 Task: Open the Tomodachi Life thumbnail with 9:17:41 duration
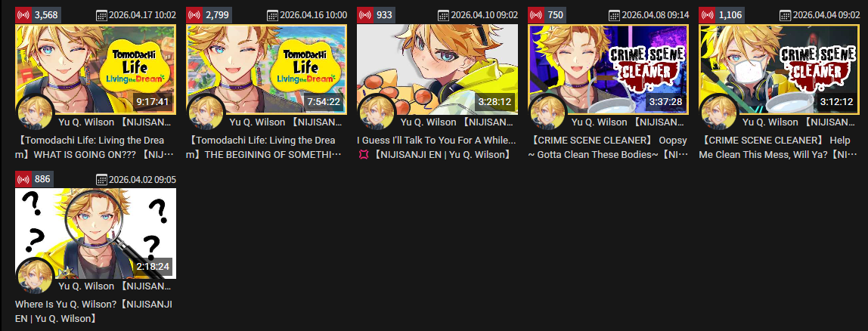96,70
